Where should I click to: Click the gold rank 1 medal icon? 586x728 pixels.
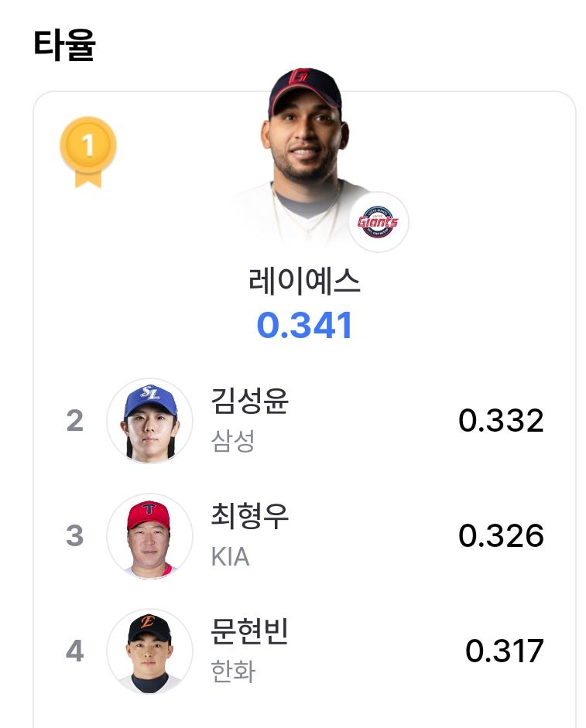pos(87,152)
